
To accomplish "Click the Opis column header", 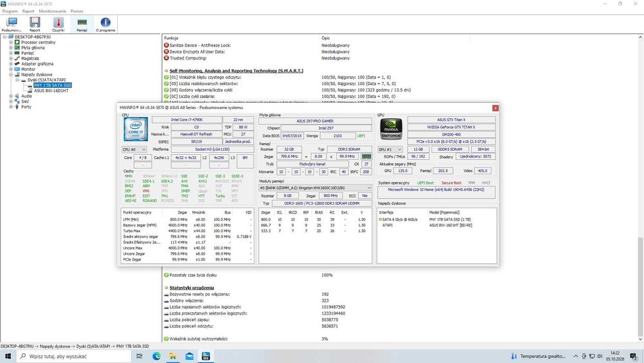I will [x=326, y=38].
